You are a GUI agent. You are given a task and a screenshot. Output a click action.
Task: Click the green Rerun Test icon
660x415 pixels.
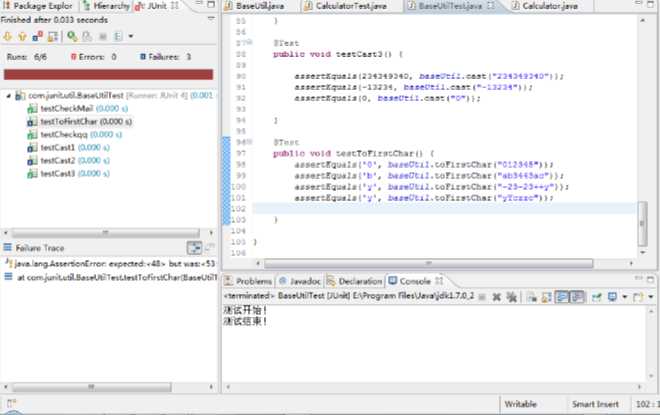72,37
